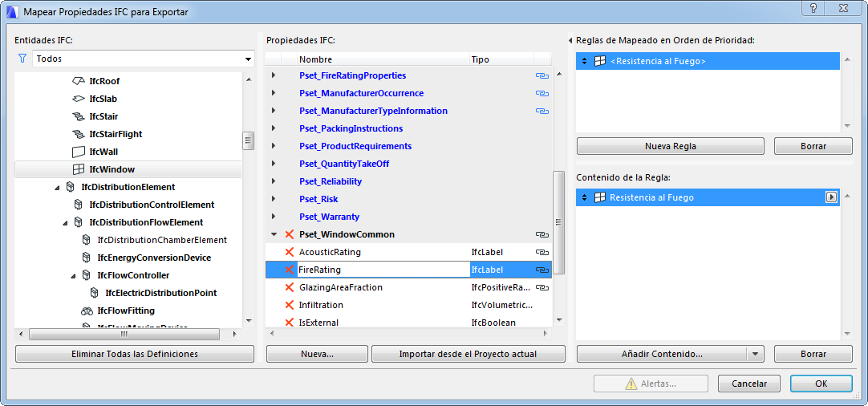Open the arrow button on the Resistencia al Fuego content row

click(831, 197)
